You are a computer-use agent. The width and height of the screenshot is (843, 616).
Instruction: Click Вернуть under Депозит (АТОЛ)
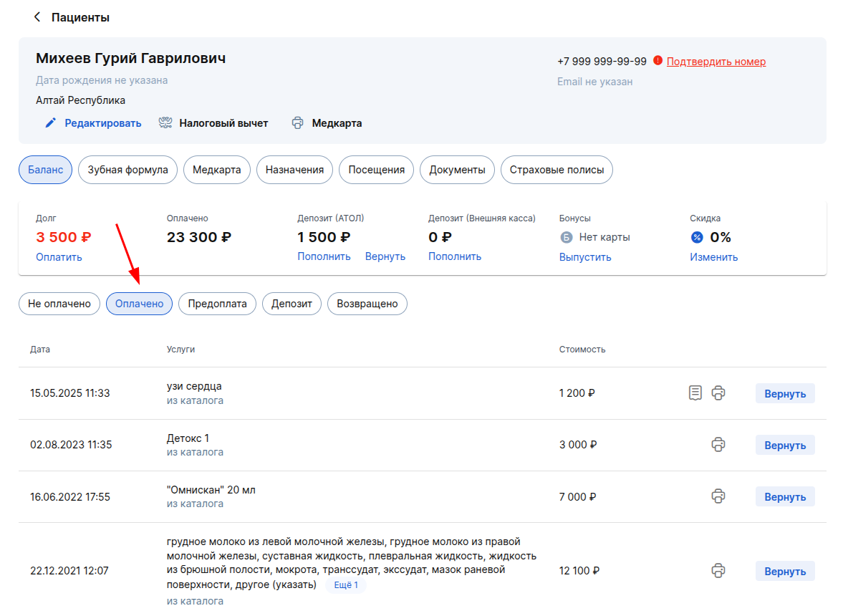click(385, 256)
